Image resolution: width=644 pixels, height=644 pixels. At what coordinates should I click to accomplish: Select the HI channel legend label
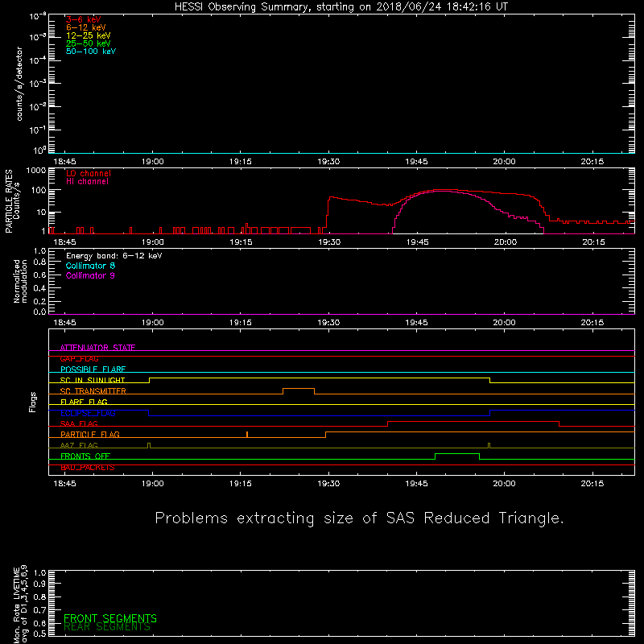click(87, 182)
